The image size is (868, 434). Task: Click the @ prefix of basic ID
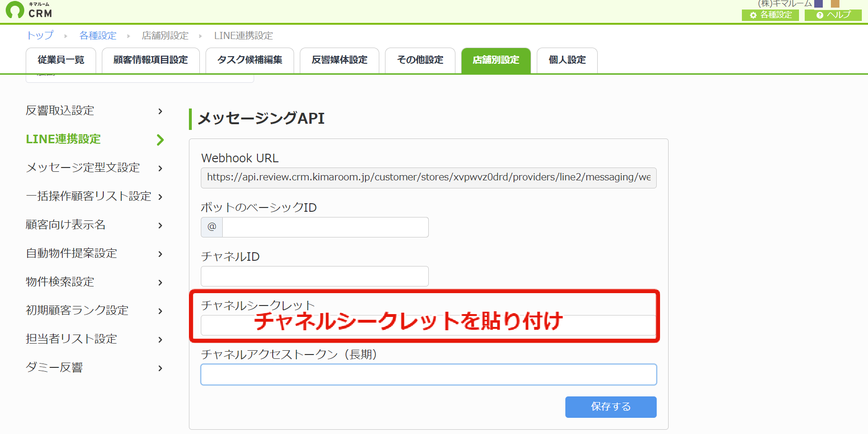click(212, 227)
